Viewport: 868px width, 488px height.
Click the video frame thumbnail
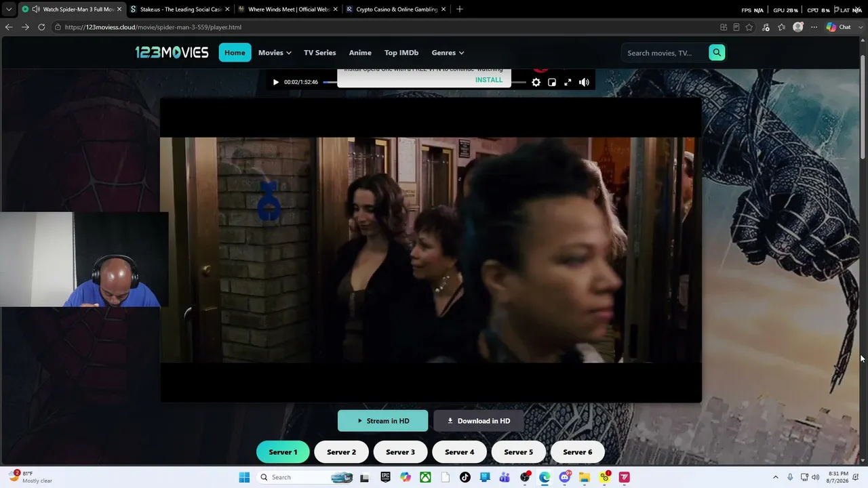click(x=431, y=250)
